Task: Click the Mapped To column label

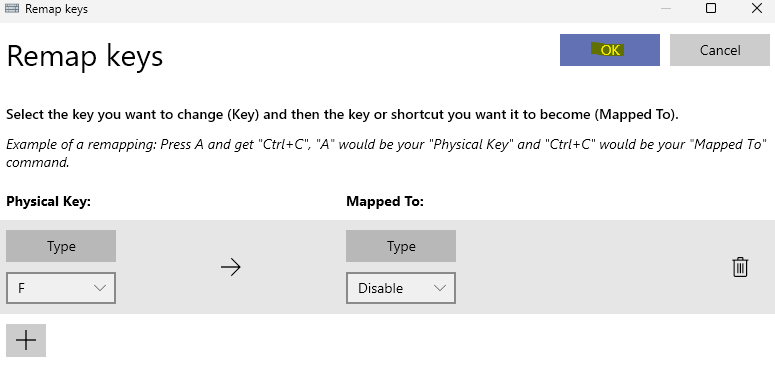Action: coord(385,202)
